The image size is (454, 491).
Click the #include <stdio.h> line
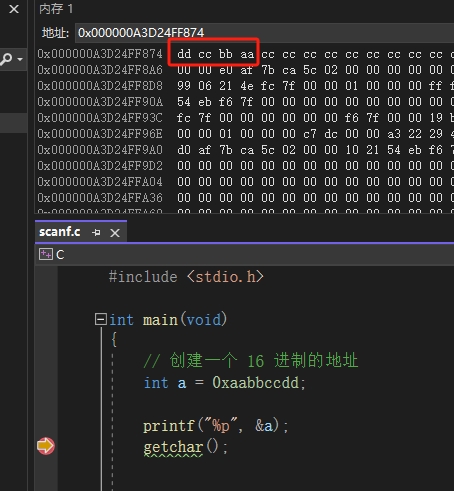tap(186, 277)
